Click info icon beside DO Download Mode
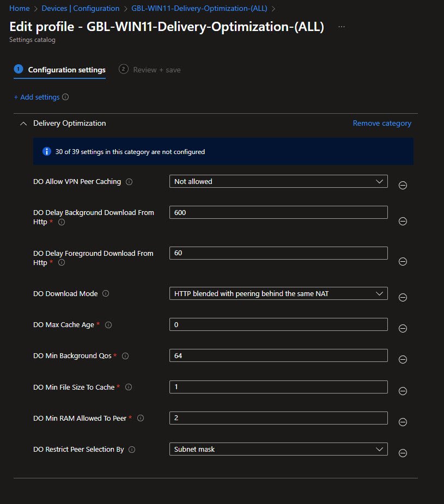 106,293
